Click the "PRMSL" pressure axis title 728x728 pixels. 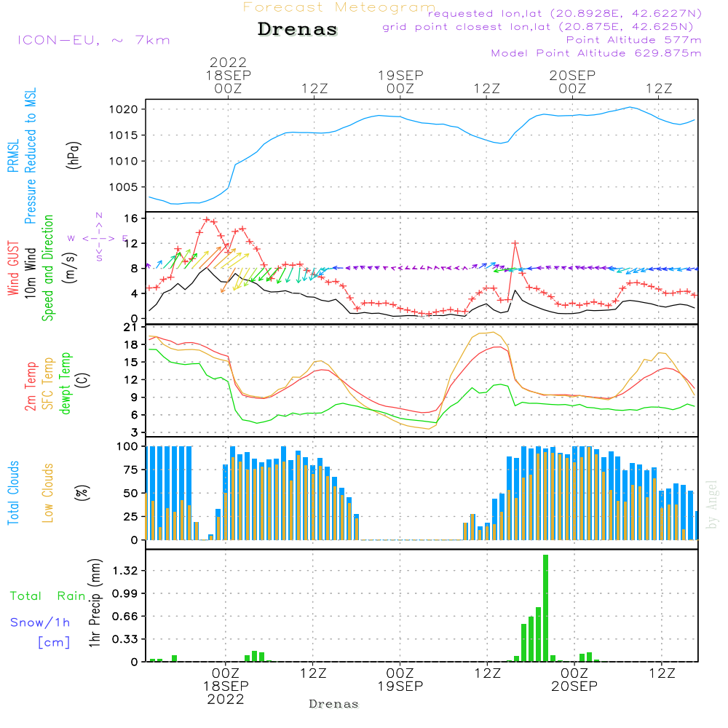pyautogui.click(x=13, y=156)
